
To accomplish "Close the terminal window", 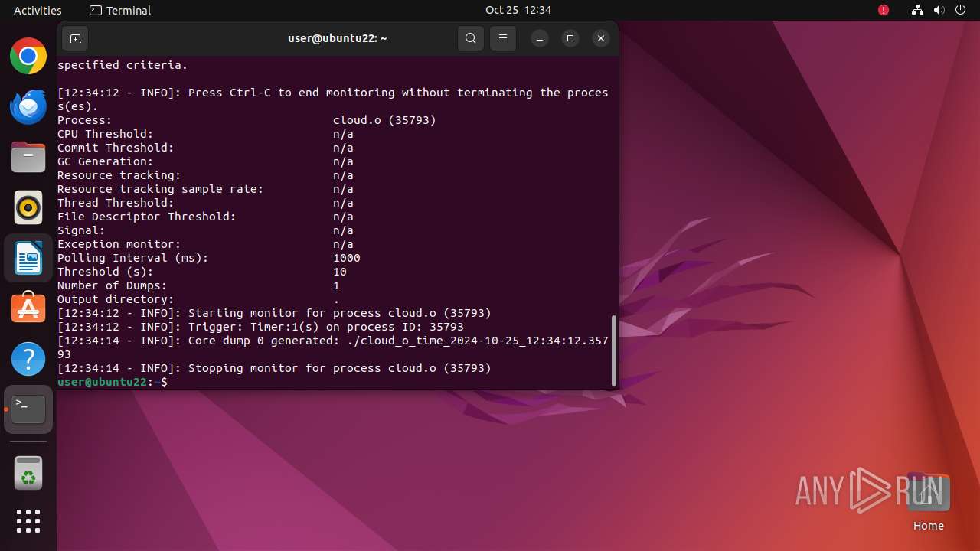I will [x=601, y=38].
